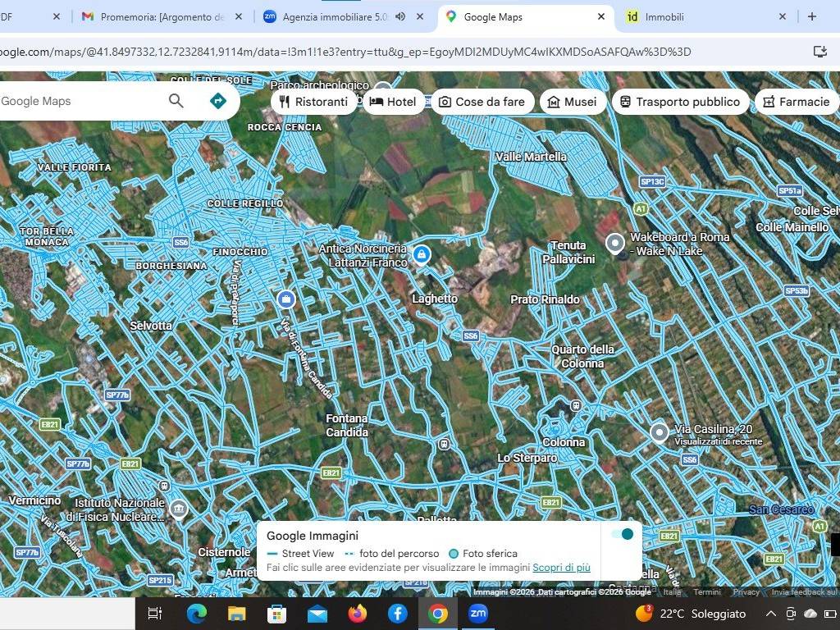
Task: Click the Antica Norcineria Lattanzi Franco shop pin
Action: [x=422, y=254]
